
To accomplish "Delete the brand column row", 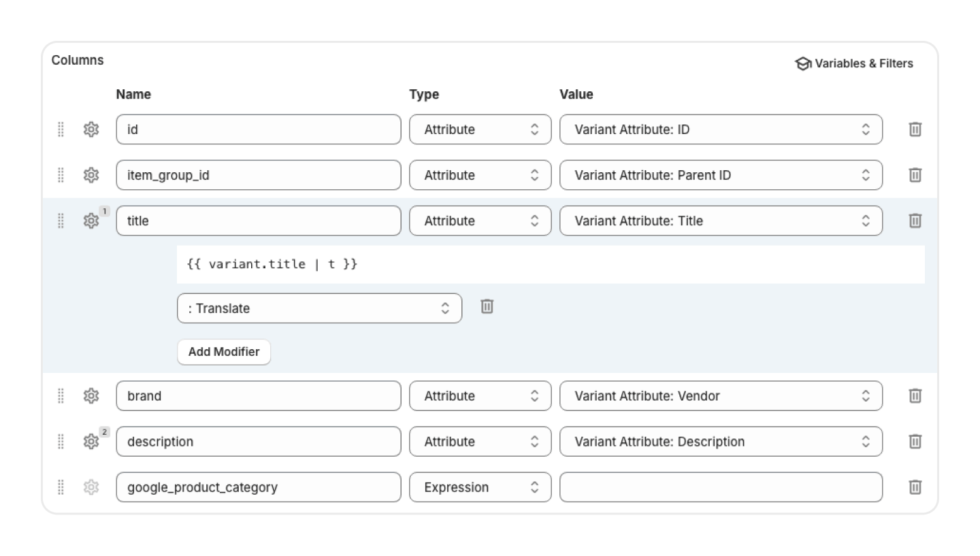I will (915, 396).
